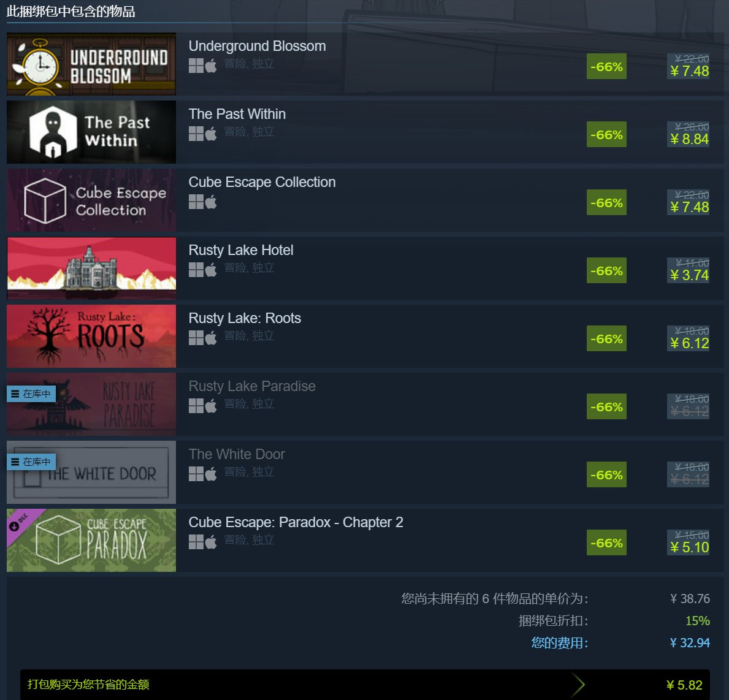Click the Windows icon under Cube Escape Collection

(196, 202)
